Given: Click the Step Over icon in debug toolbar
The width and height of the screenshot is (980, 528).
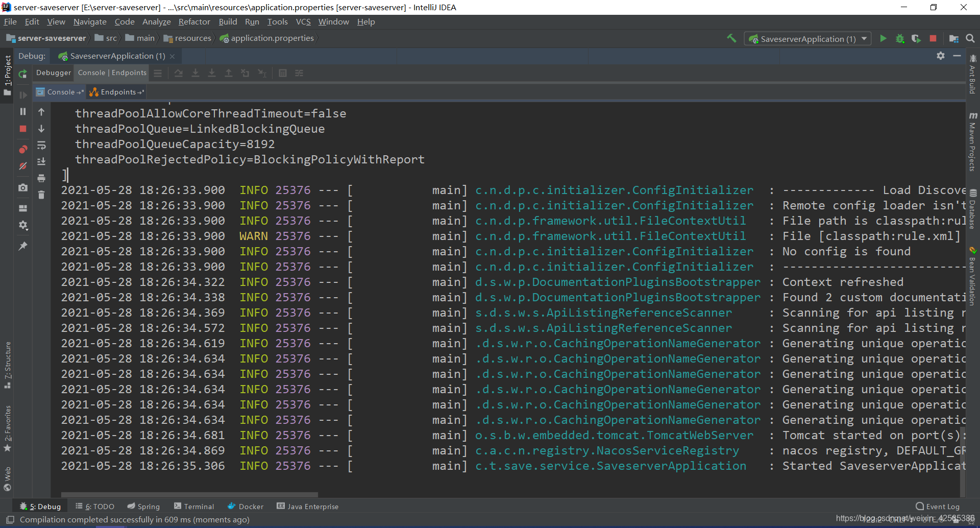Looking at the screenshot, I should tap(178, 73).
